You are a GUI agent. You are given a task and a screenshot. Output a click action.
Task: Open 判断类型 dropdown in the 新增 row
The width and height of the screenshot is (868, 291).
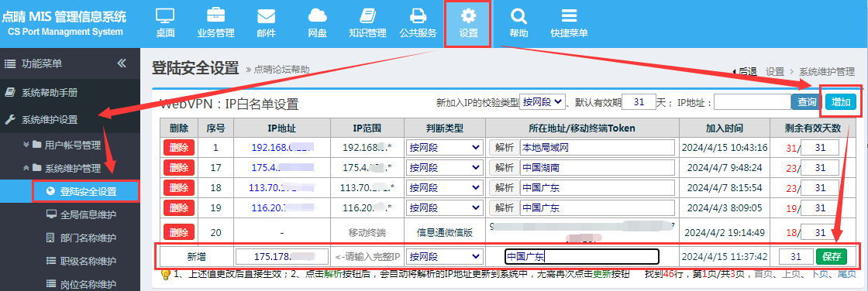pos(444,257)
